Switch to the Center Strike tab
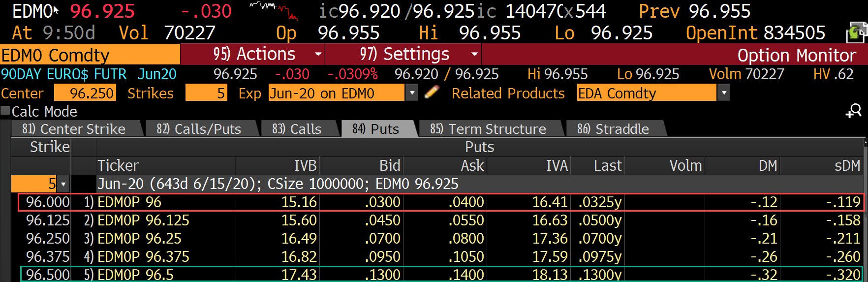The width and height of the screenshot is (868, 282). (x=74, y=129)
